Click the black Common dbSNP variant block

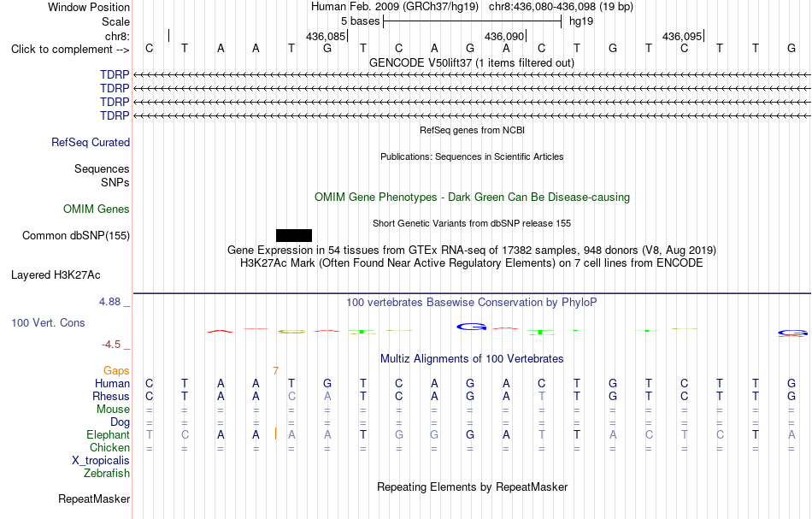tap(294, 236)
